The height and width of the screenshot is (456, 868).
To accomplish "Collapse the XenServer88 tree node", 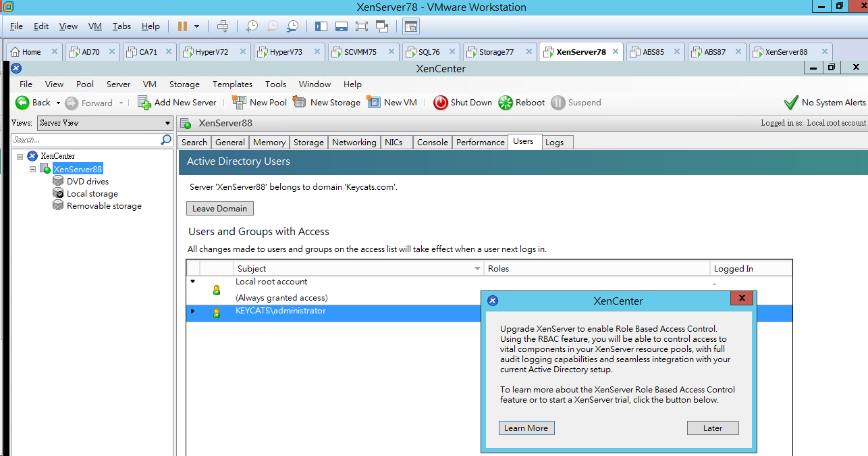I will coord(33,169).
